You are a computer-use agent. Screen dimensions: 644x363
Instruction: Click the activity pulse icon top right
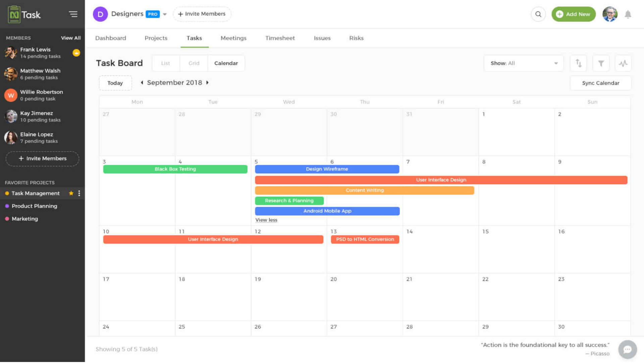[x=623, y=63]
